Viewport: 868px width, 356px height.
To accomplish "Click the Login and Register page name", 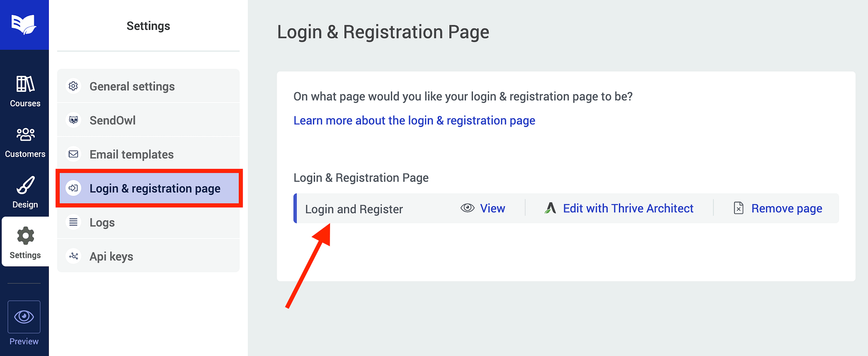I will (354, 209).
